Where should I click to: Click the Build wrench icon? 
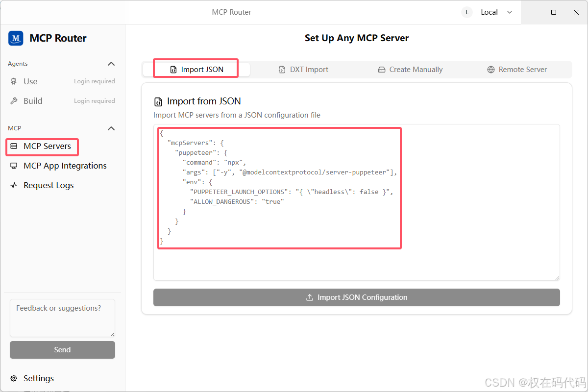(x=14, y=101)
